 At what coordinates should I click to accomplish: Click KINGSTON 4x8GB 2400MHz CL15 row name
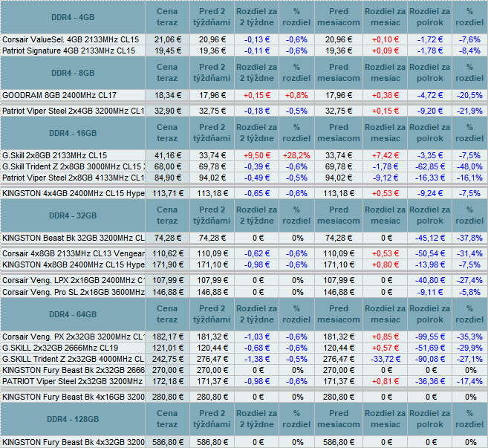73,265
